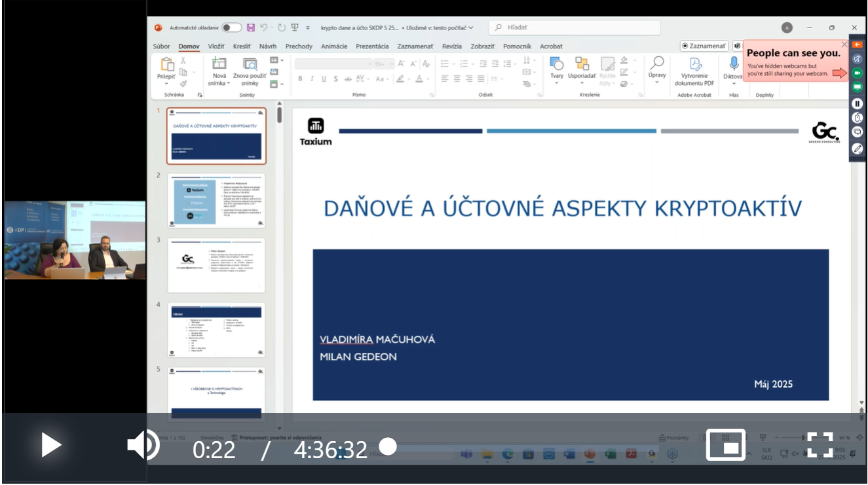The image size is (868, 485).
Task: Toggle the green webcam button in sidebar
Action: [x=858, y=73]
